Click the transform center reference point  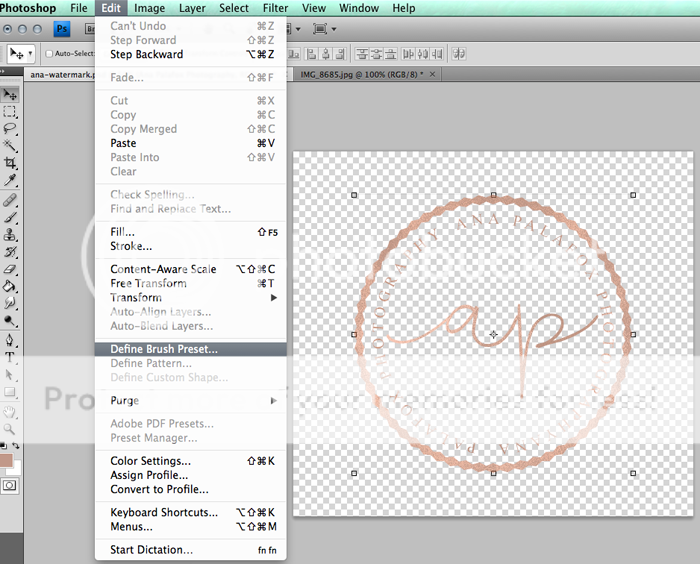pos(493,334)
